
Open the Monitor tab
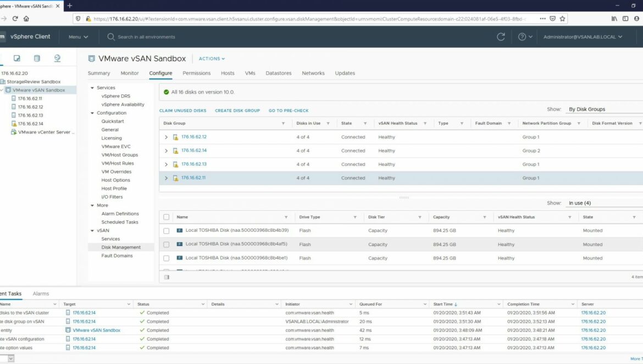pos(130,73)
